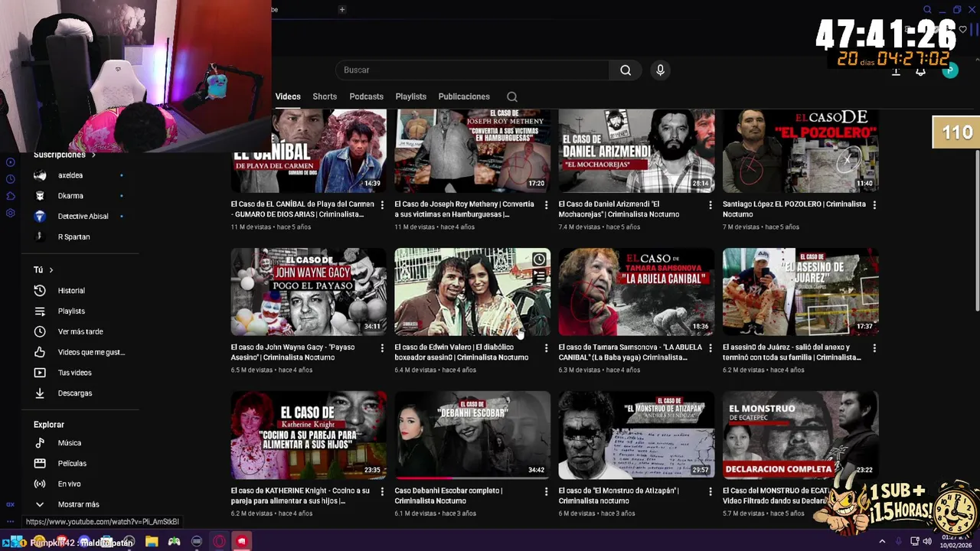Open Opera GX sidebar player icon
The width and height of the screenshot is (980, 551).
click(10, 161)
